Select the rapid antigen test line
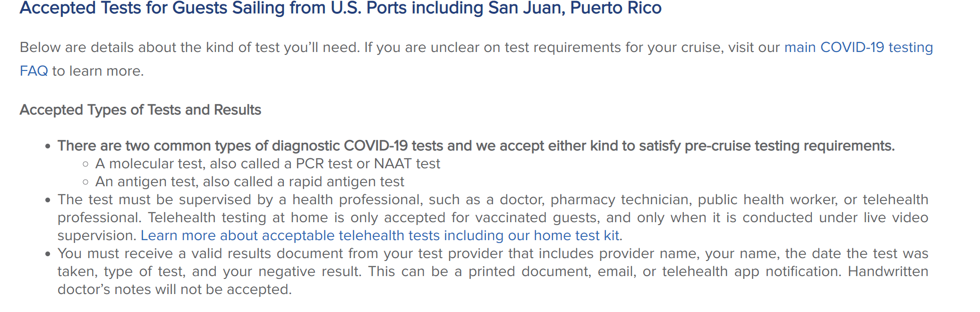Image resolution: width=980 pixels, height=312 pixels. pos(249,182)
